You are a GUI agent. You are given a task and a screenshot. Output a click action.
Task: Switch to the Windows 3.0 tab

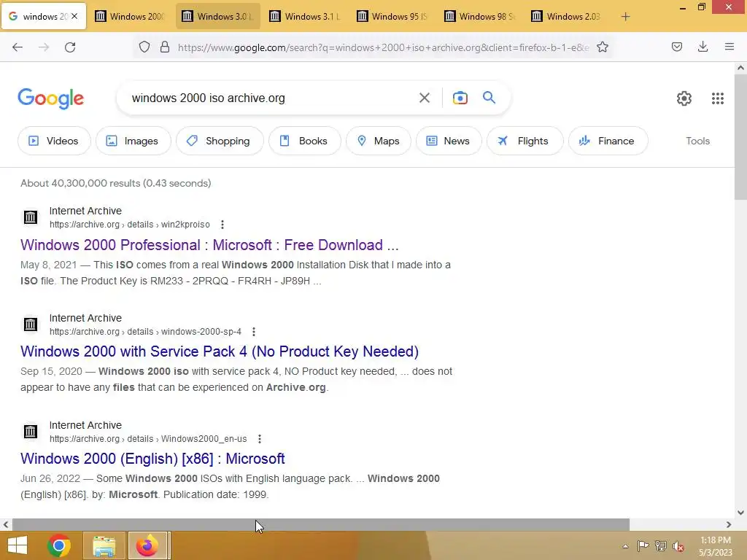(218, 17)
